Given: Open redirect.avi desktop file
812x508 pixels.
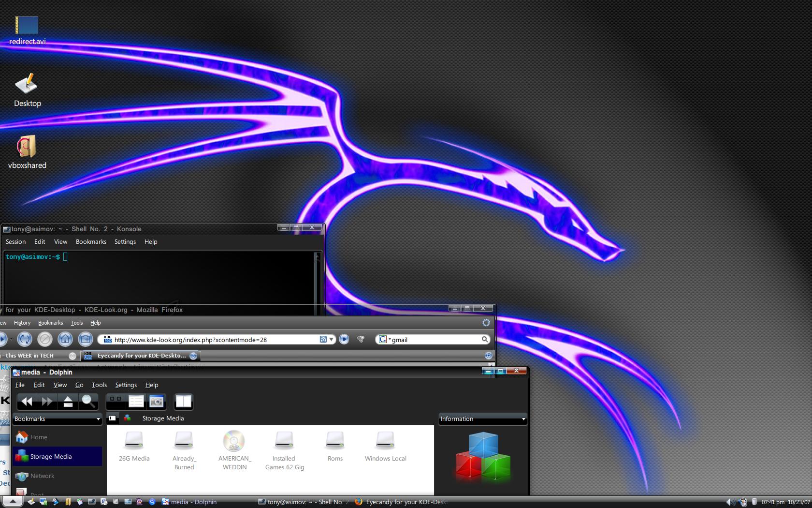Looking at the screenshot, I should (27, 30).
